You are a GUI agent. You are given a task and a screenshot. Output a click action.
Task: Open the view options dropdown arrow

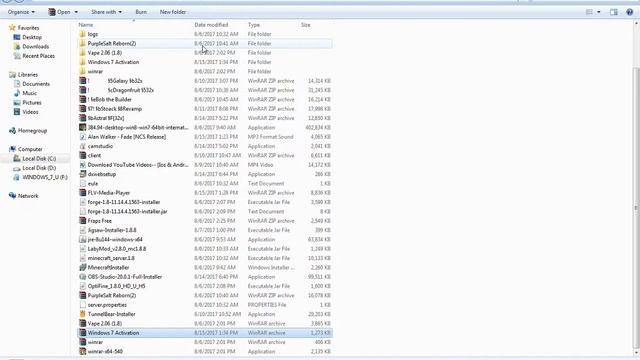[x=598, y=12]
